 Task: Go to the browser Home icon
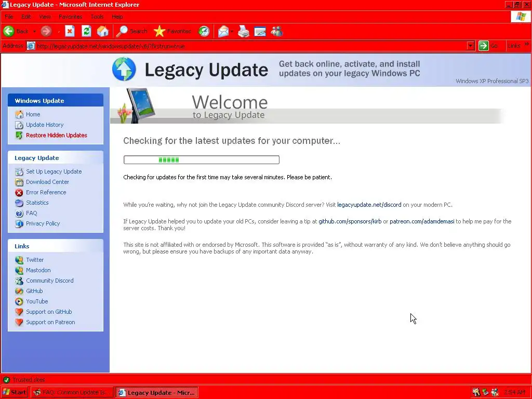click(103, 31)
